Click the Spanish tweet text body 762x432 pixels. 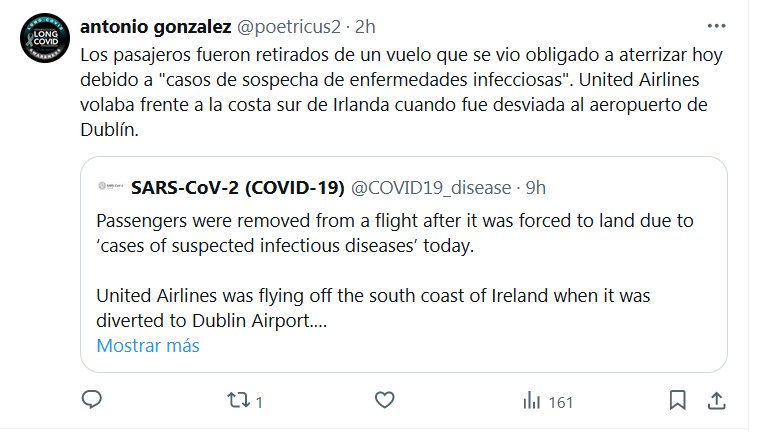[x=400, y=90]
